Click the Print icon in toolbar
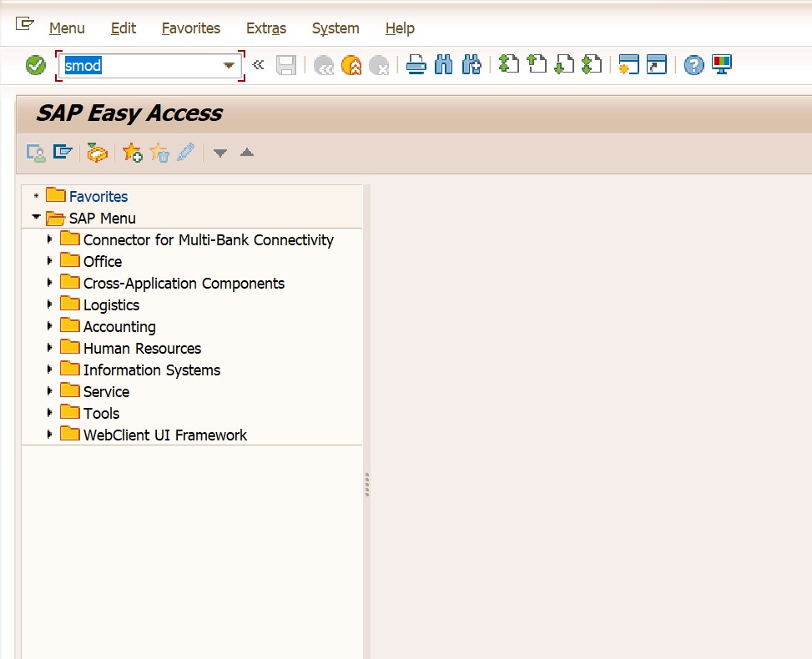Image resolution: width=812 pixels, height=659 pixels. pyautogui.click(x=416, y=65)
